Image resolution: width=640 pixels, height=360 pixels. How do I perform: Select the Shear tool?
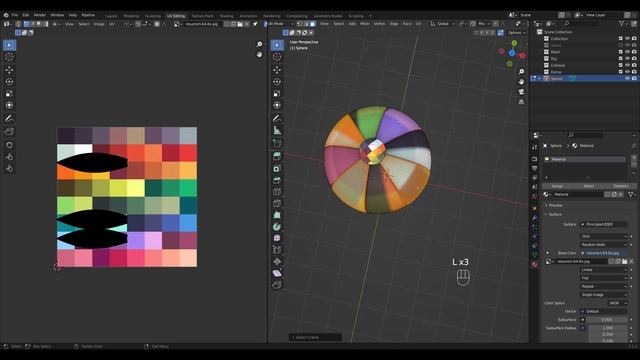point(277,273)
